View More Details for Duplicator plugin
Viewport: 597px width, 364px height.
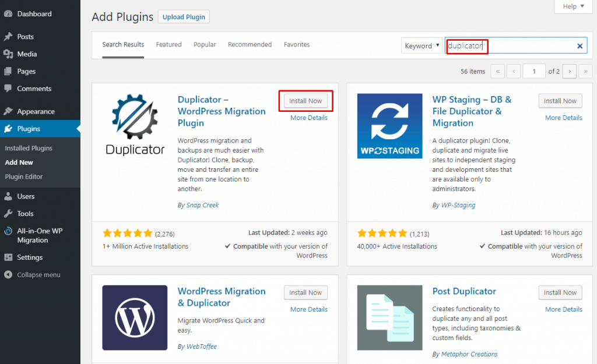309,118
